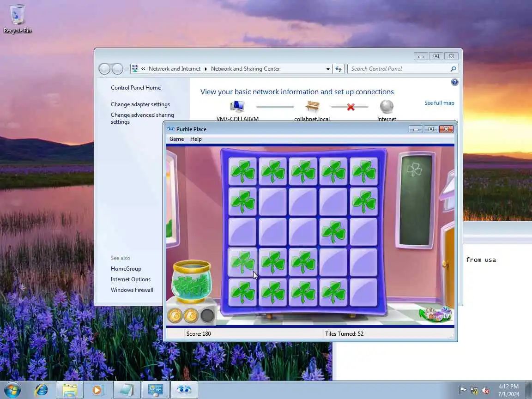Flip the third tile in the bottom row
The image size is (532, 399).
coord(303,292)
